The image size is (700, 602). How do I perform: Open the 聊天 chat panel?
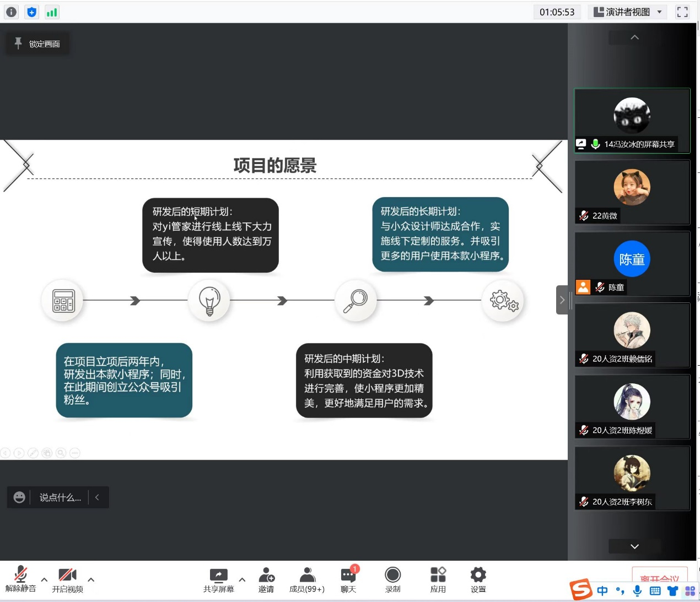click(x=348, y=580)
